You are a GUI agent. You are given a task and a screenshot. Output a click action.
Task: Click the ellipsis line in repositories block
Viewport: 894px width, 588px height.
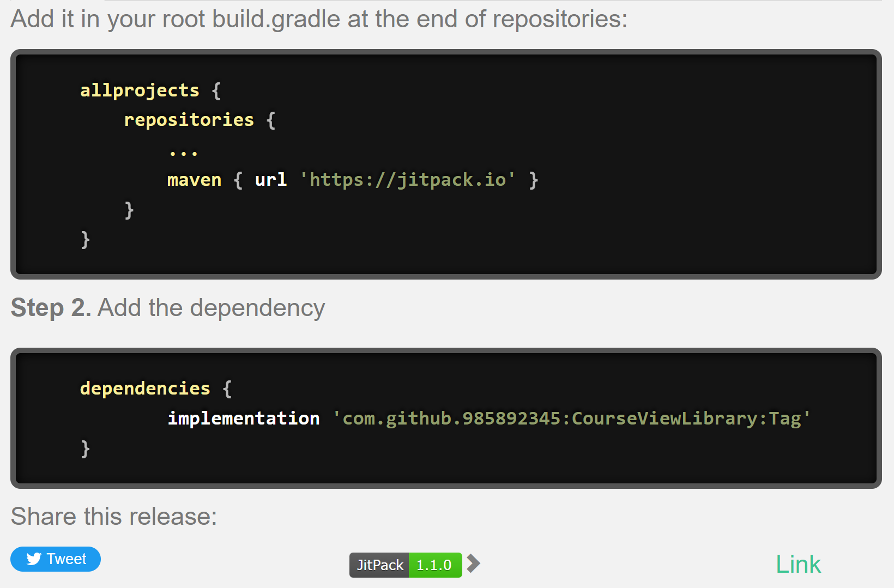pos(184,154)
